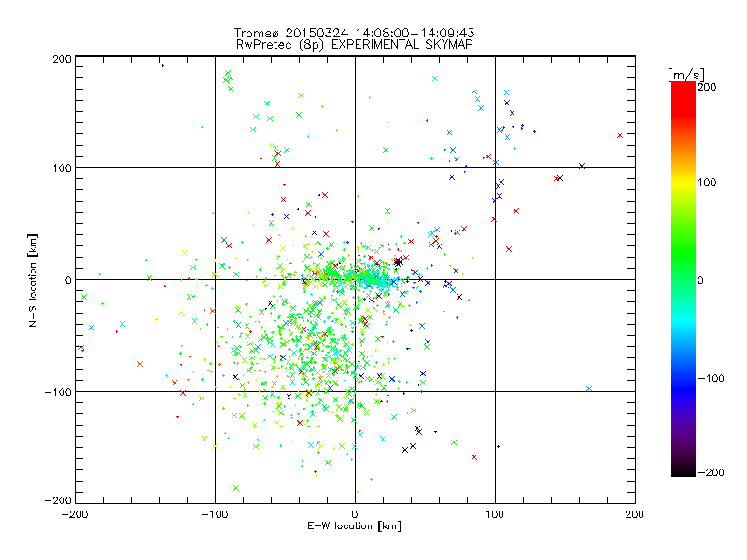Click the x-axis tick label '-100'
This screenshot has width=747, height=560.
pos(215,514)
